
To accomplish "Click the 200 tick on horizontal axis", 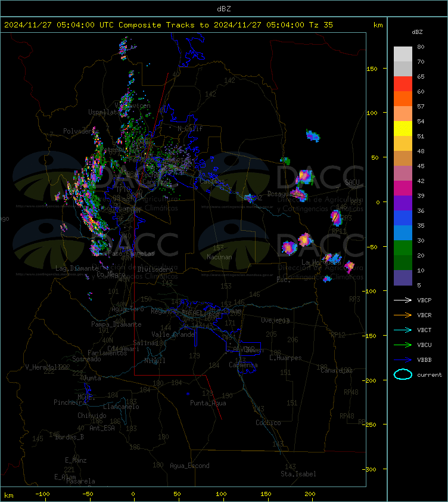I will [310, 494].
